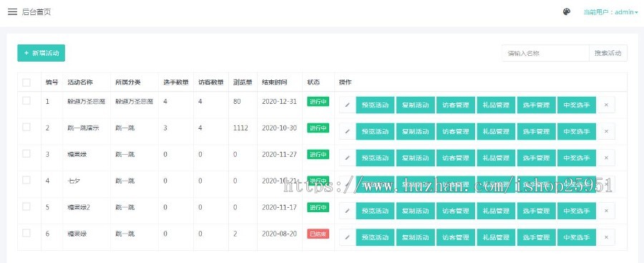Click 礼品管理 for activity 3
This screenshot has height=263, width=644.
496,158
